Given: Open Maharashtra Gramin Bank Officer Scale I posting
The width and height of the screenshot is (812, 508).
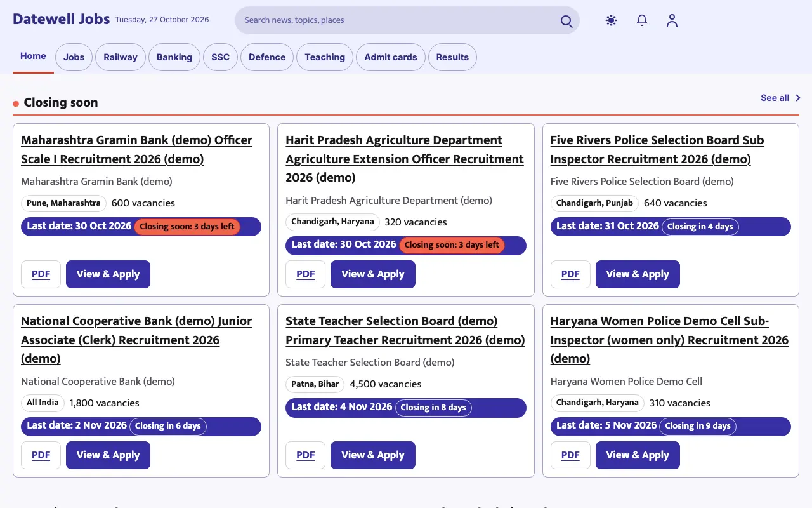Looking at the screenshot, I should click(137, 149).
